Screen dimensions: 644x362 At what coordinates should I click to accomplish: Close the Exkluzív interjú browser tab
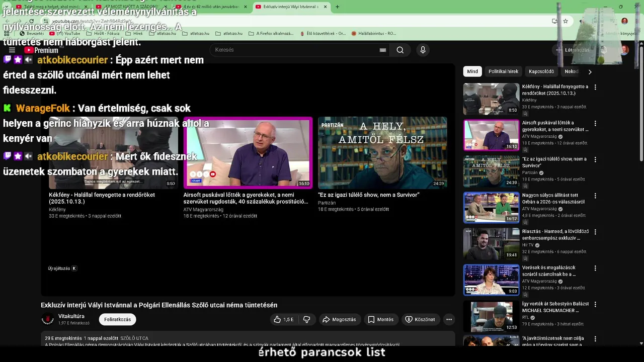326,7
